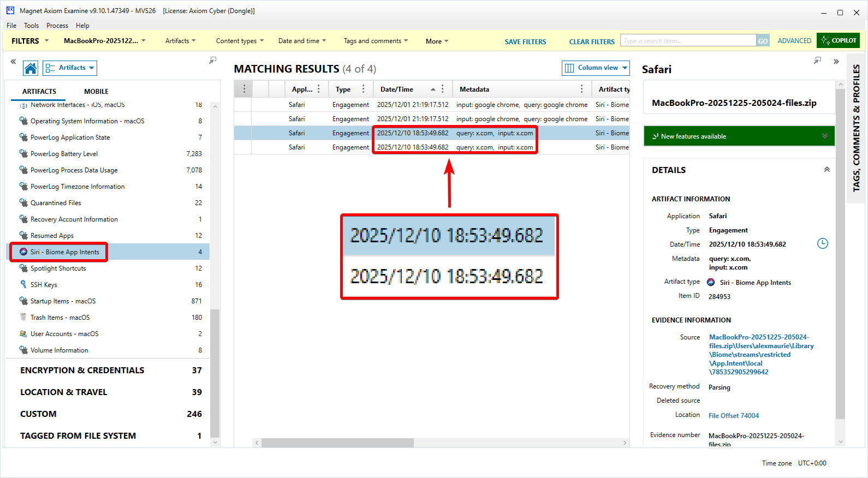868x478 pixels.
Task: Click the results horizontal scrollbar
Action: coord(337,443)
